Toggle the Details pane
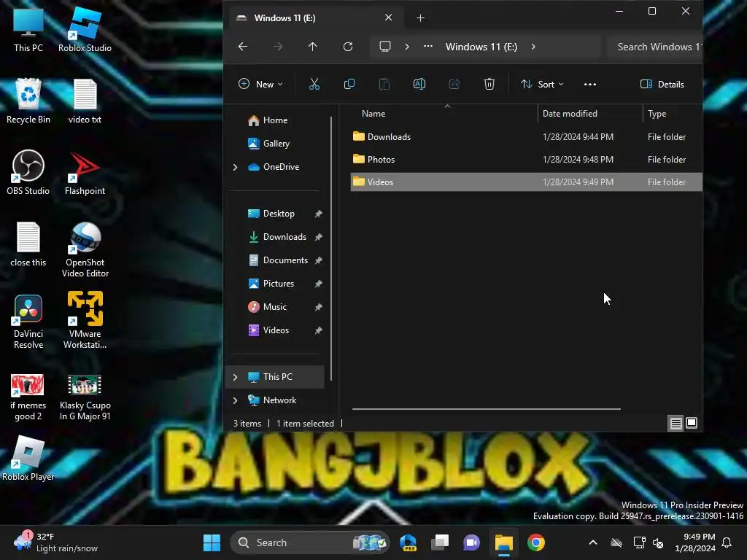 [662, 85]
